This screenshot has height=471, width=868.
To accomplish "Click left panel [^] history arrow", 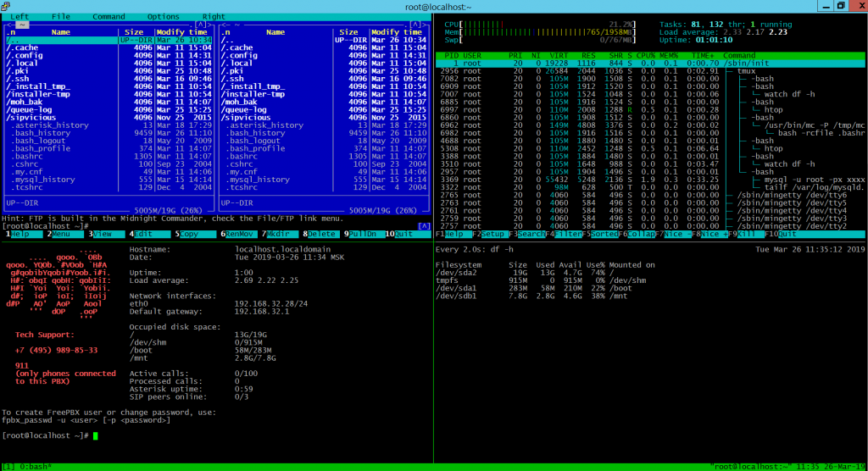I will pyautogui.click(x=199, y=25).
